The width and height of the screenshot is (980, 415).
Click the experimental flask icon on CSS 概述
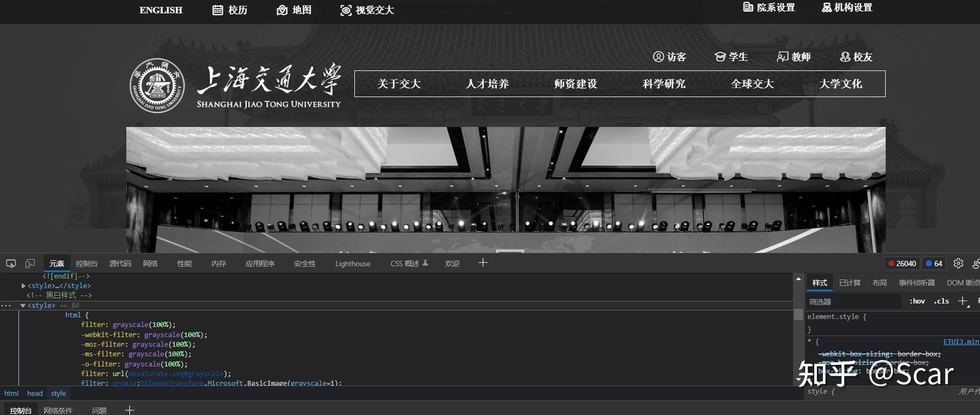[425, 263]
